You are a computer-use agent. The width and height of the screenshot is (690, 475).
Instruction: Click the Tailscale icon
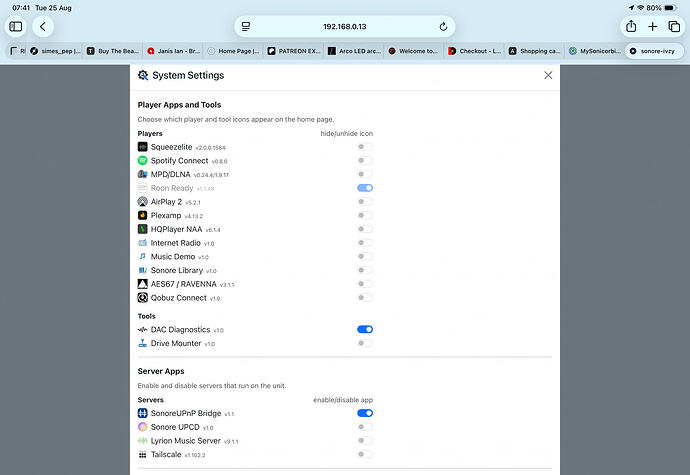[x=143, y=454]
